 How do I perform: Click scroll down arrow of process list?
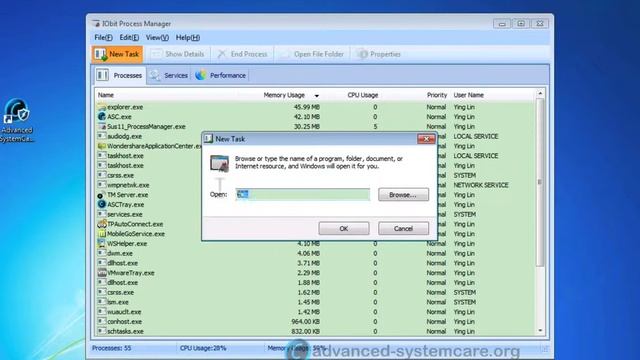click(540, 331)
